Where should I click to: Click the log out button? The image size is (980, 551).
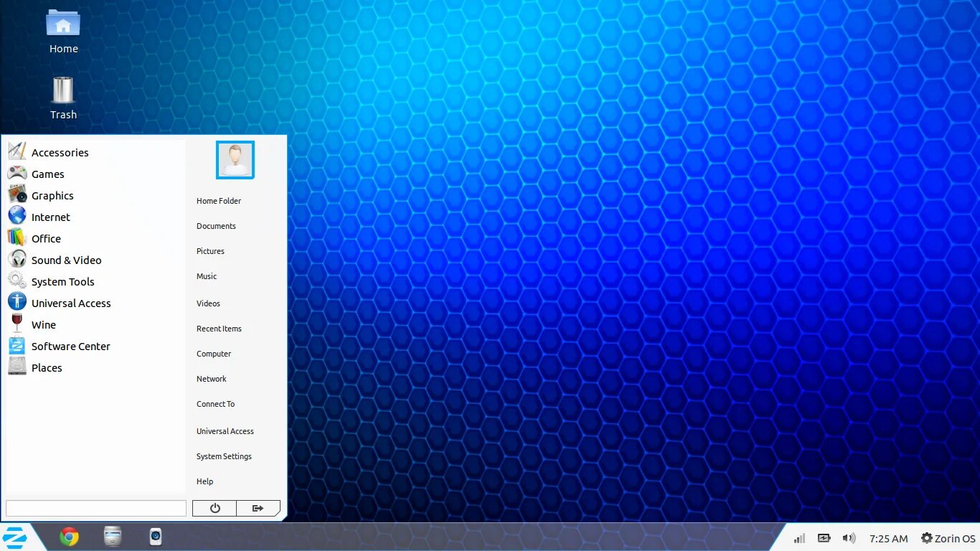coord(258,507)
